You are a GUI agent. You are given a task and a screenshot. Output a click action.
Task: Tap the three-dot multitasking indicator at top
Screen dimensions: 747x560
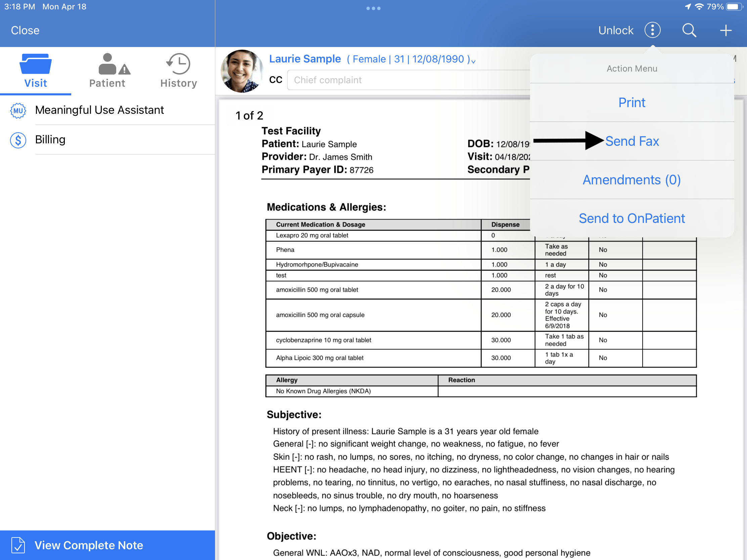point(373,8)
